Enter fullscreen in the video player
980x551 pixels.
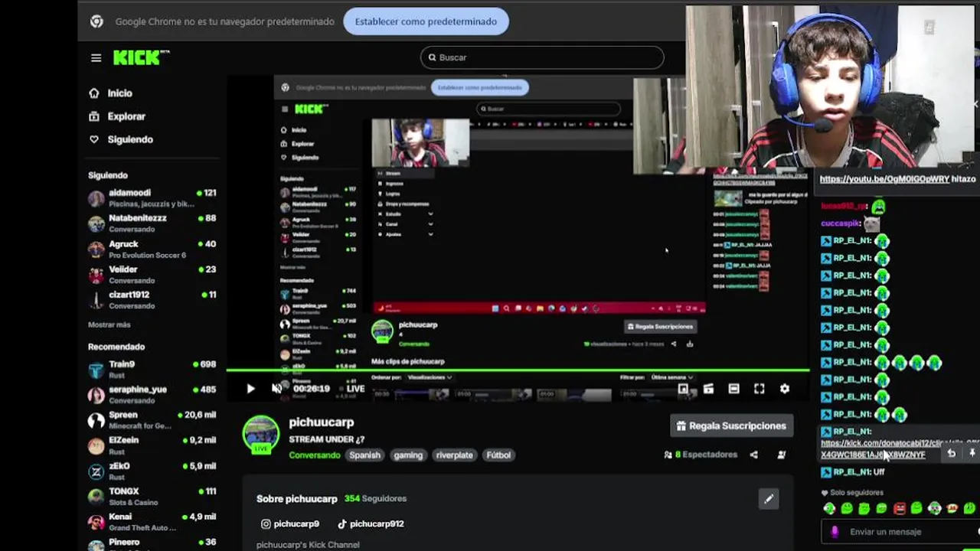tap(759, 389)
